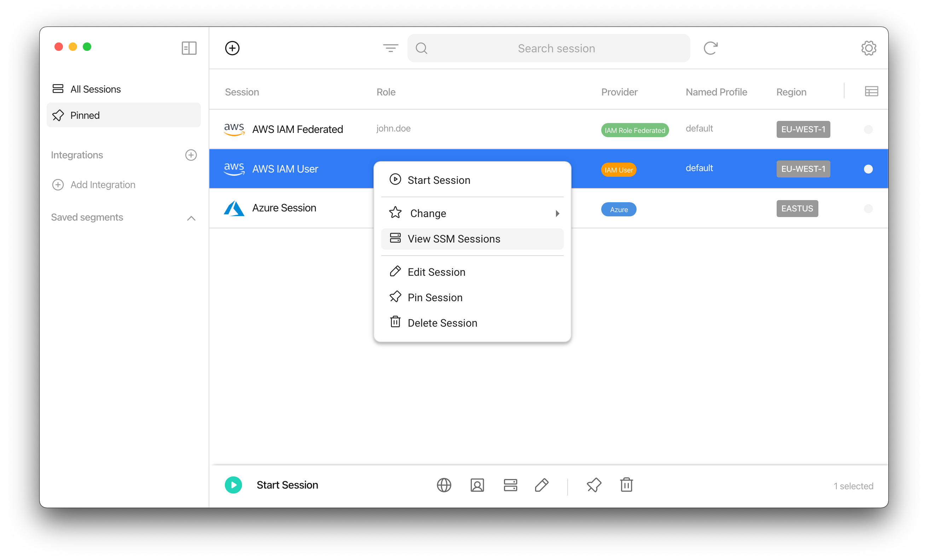
Task: Open application settings via the gear icon
Action: pyautogui.click(x=869, y=48)
